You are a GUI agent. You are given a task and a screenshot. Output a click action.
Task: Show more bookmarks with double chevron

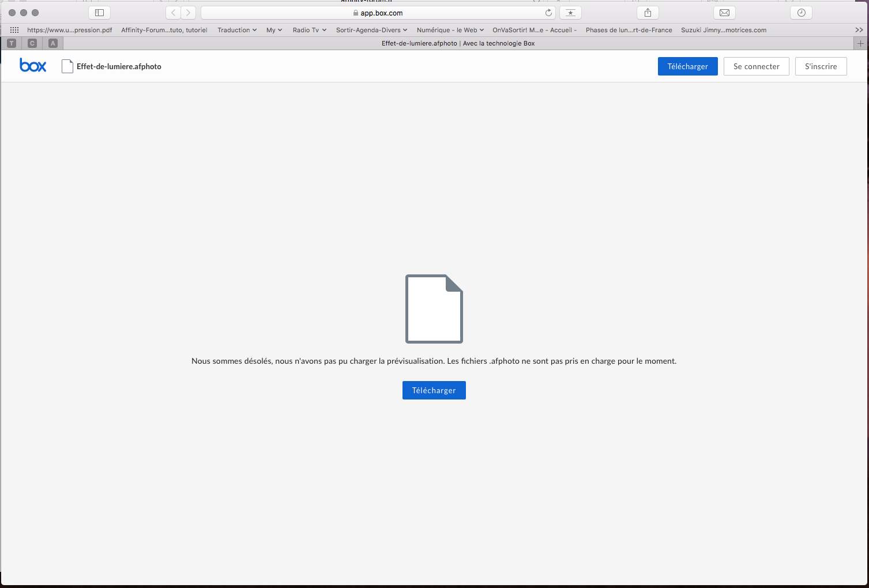click(859, 30)
